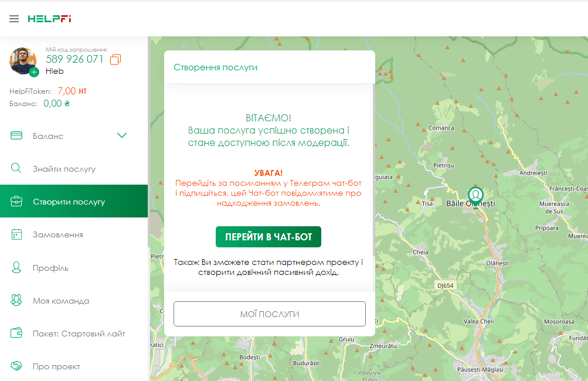Click the calendar icon beside Замовлення
Screen dimensions: 588x381
coord(16,234)
